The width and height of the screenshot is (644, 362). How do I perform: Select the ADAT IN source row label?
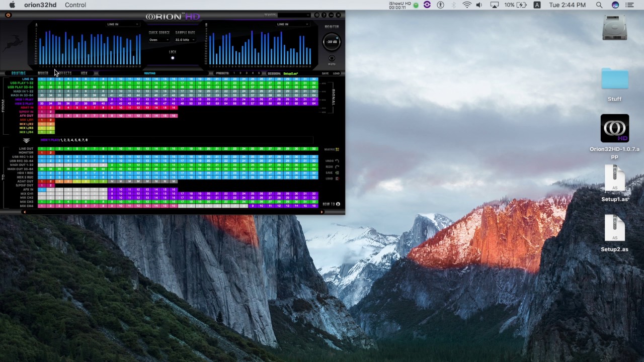pos(27,108)
